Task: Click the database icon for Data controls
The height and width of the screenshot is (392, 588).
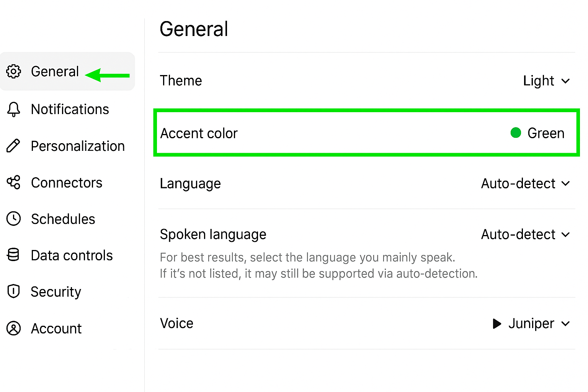Action: [14, 255]
